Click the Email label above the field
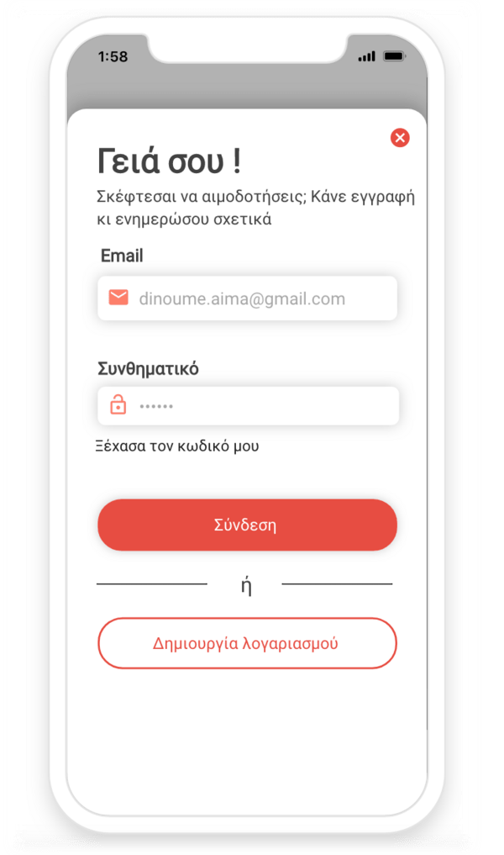This screenshot has width=504, height=855. 122,256
